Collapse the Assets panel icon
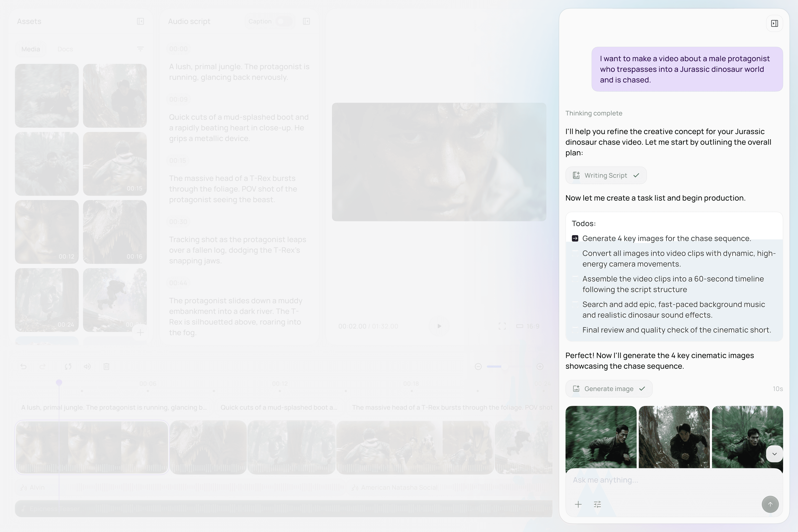798x532 pixels. point(140,21)
